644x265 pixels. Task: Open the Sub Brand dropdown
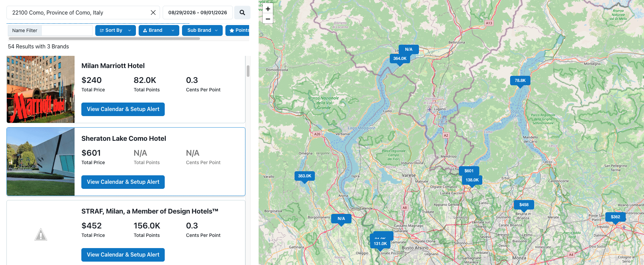point(202,30)
